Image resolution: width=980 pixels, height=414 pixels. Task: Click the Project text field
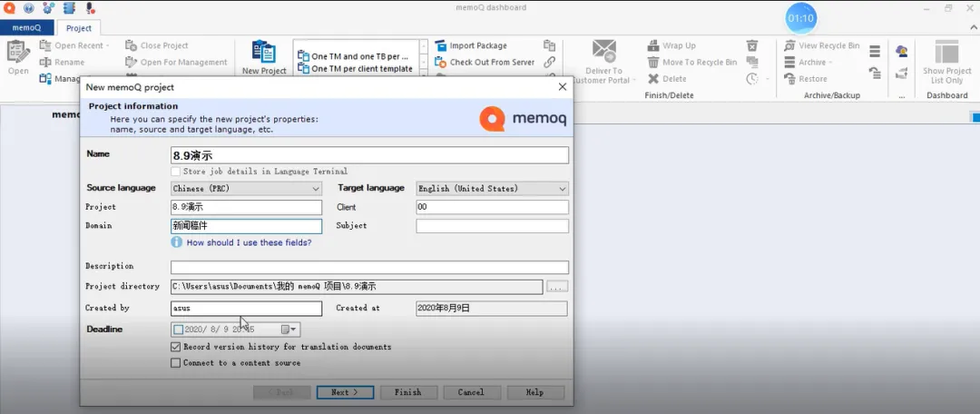246,207
